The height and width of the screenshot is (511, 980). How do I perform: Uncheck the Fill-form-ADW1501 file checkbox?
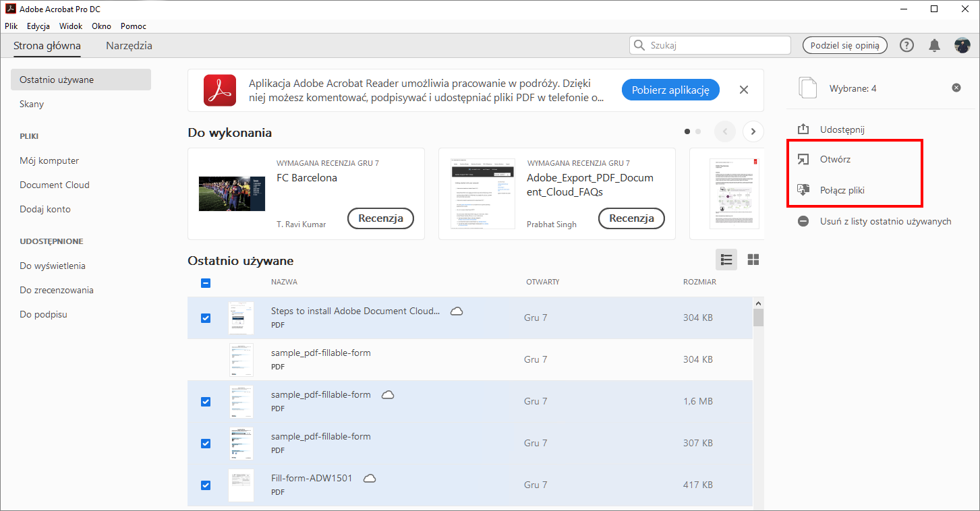point(206,485)
